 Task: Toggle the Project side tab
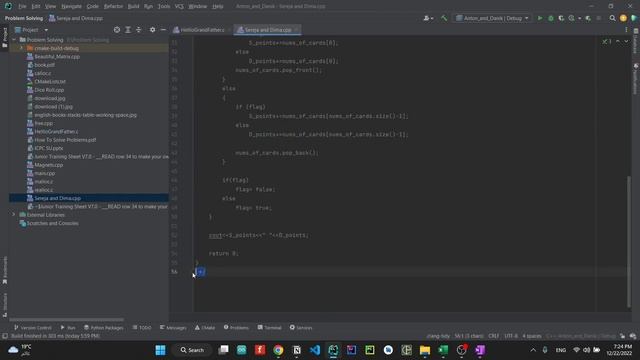[x=4, y=37]
